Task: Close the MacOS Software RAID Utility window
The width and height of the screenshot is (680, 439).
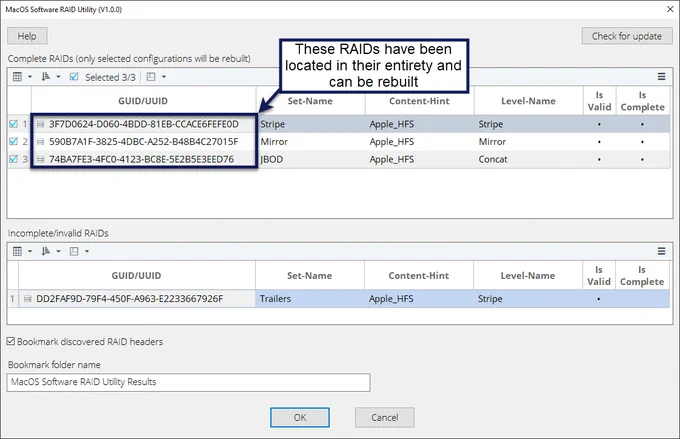Action: tap(670, 9)
